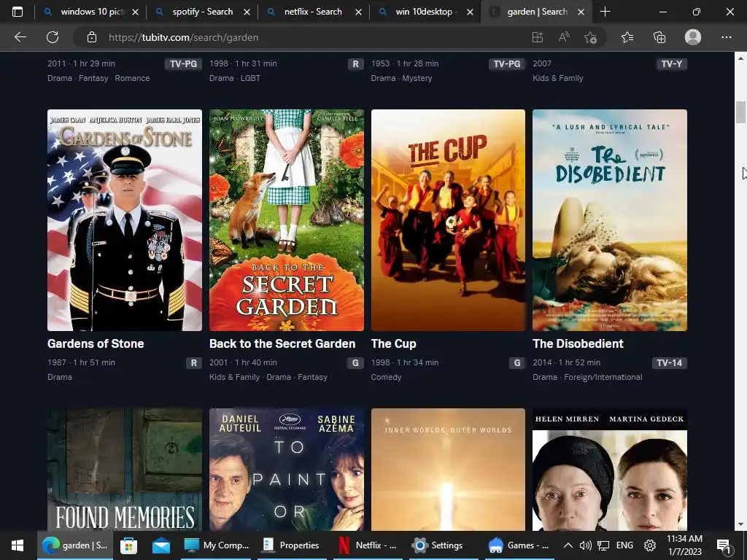Open the Inner Worlds, Outer Worlds poster
Image resolution: width=747 pixels, height=560 pixels.
coord(448,470)
